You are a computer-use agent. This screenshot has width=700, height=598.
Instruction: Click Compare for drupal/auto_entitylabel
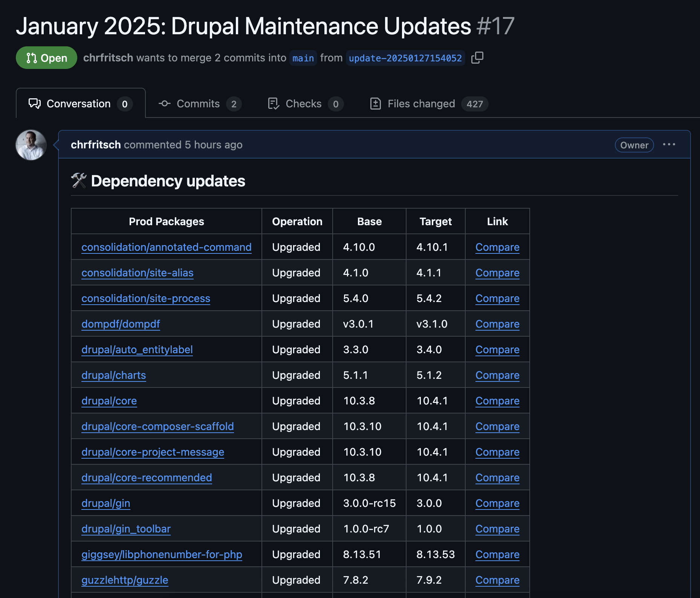pos(497,349)
